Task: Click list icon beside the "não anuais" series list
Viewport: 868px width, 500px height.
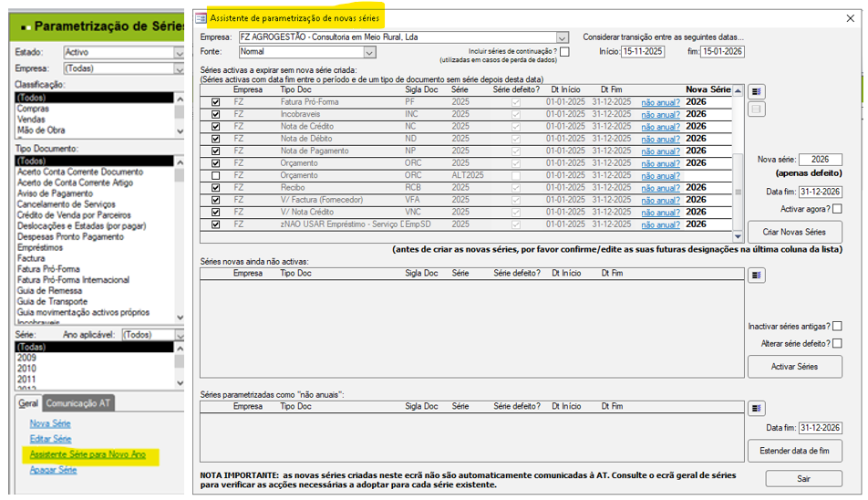Action: (757, 408)
